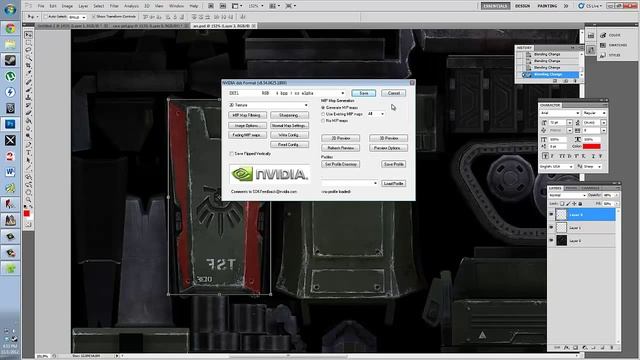Open the English: USA language dropdown
This screenshot has height=360, width=640.
(556, 167)
